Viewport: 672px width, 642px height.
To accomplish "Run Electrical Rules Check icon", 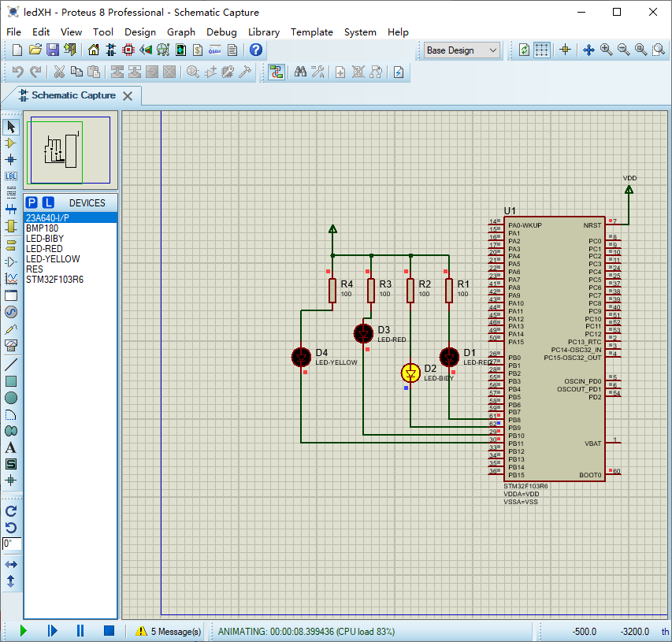I will coord(399,72).
